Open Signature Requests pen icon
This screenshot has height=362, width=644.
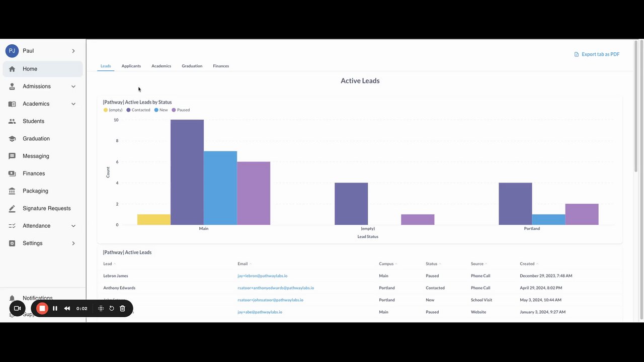(x=12, y=208)
